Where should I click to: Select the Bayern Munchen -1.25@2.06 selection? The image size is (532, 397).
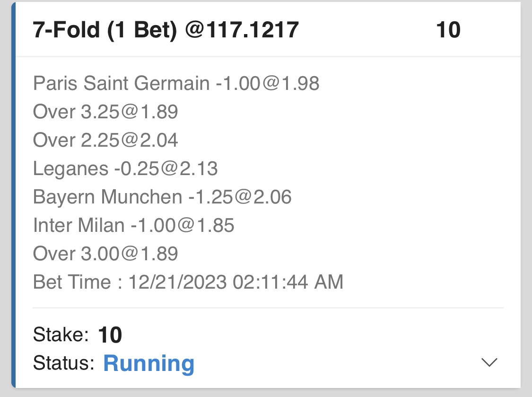click(162, 197)
